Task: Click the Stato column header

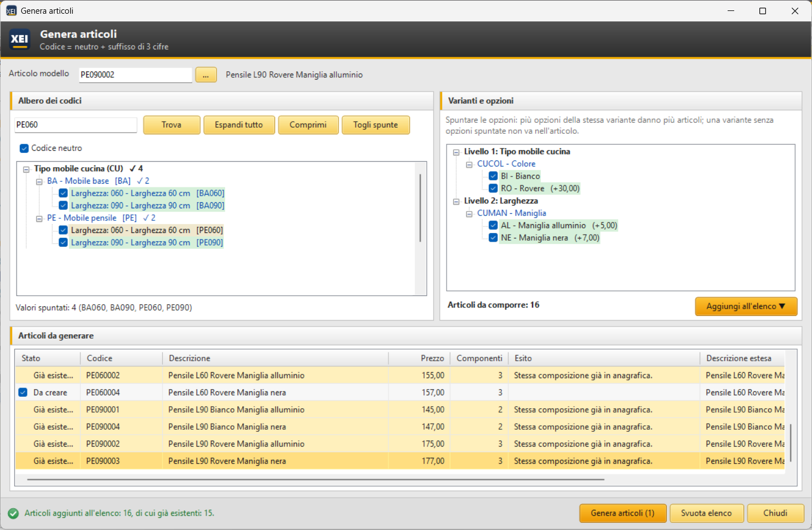Action: point(48,358)
